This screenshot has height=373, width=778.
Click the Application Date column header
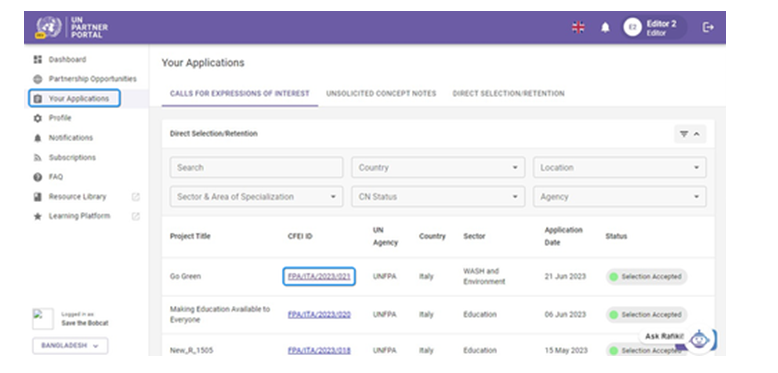click(x=564, y=237)
